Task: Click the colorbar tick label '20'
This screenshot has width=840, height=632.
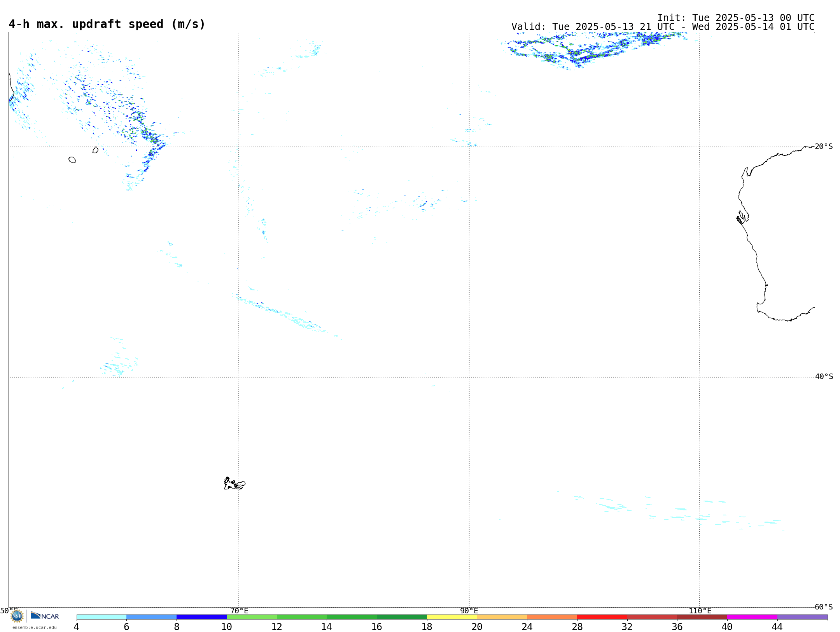Action: coord(477,627)
